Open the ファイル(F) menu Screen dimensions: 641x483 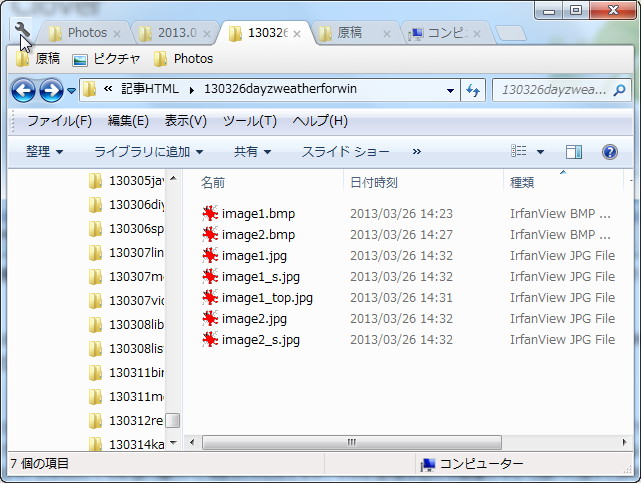click(60, 121)
